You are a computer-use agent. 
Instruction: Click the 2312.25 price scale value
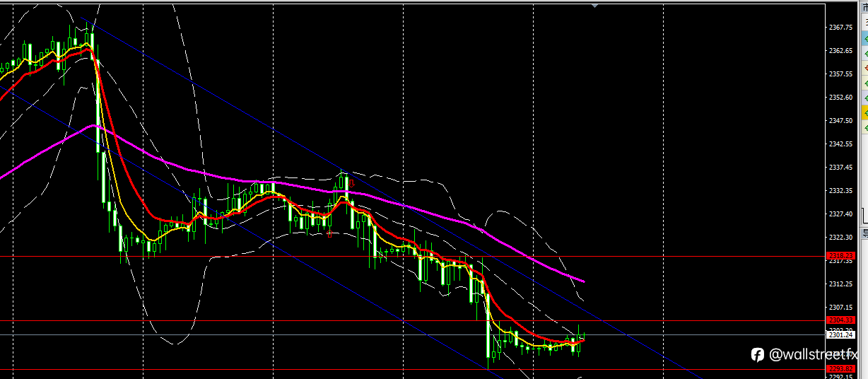[x=842, y=284]
